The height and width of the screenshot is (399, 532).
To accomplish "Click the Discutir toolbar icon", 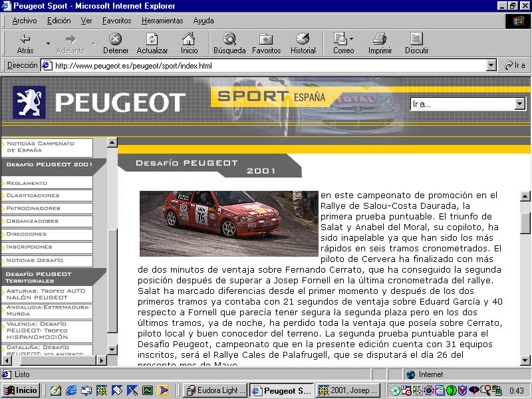I will click(x=417, y=43).
